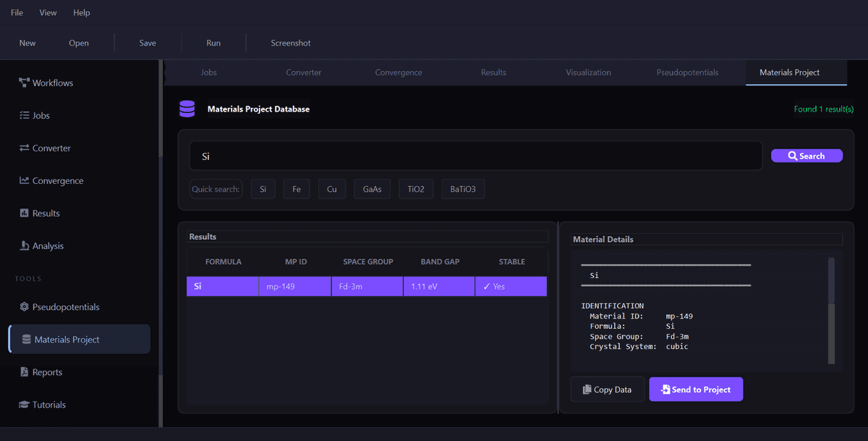The image size is (868, 441).
Task: Click the Analysis icon in sidebar
Action: [24, 245]
